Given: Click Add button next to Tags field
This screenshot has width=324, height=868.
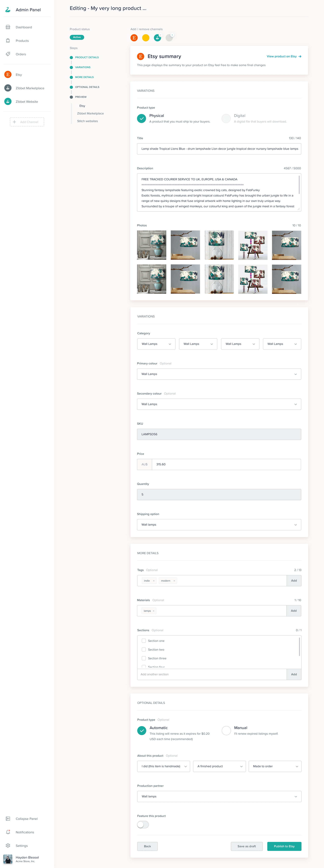Looking at the screenshot, I should (x=294, y=581).
